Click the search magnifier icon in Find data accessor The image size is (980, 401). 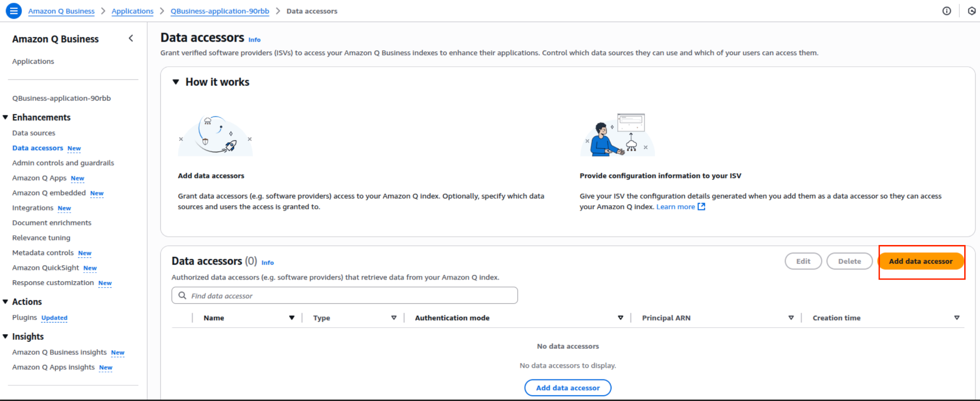(182, 296)
